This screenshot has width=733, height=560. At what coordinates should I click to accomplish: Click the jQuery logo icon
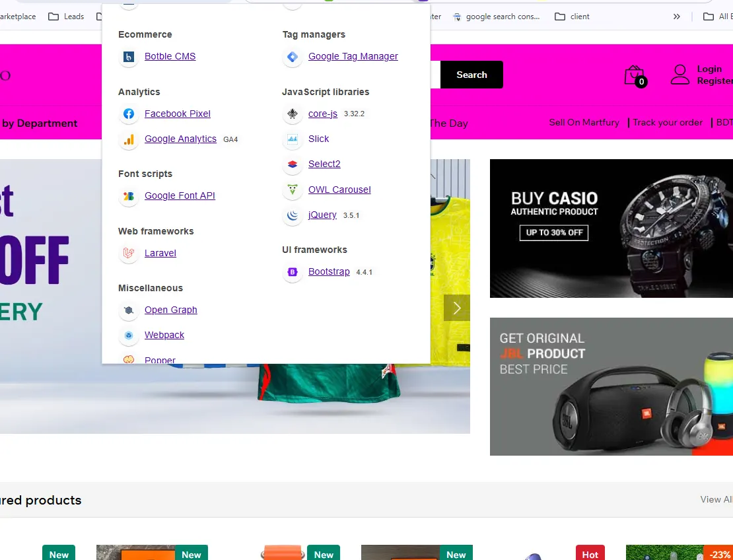click(x=293, y=215)
